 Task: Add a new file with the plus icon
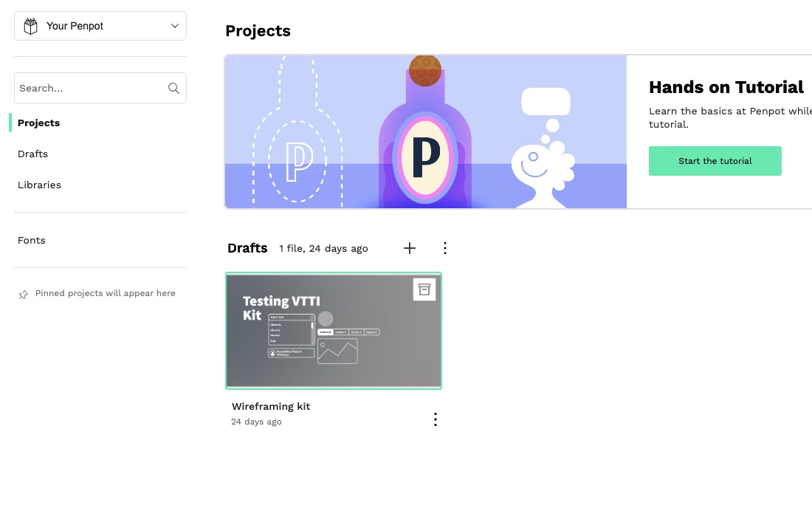click(410, 248)
